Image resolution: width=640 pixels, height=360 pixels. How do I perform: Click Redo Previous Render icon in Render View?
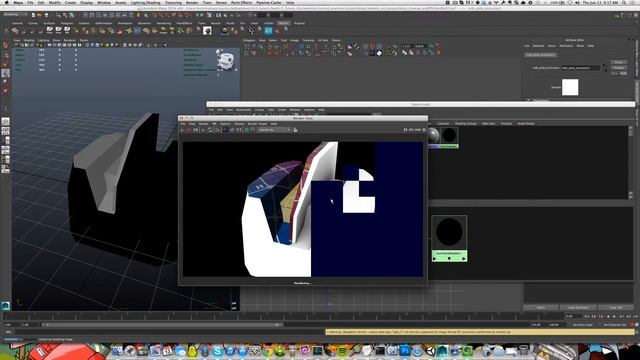182,130
